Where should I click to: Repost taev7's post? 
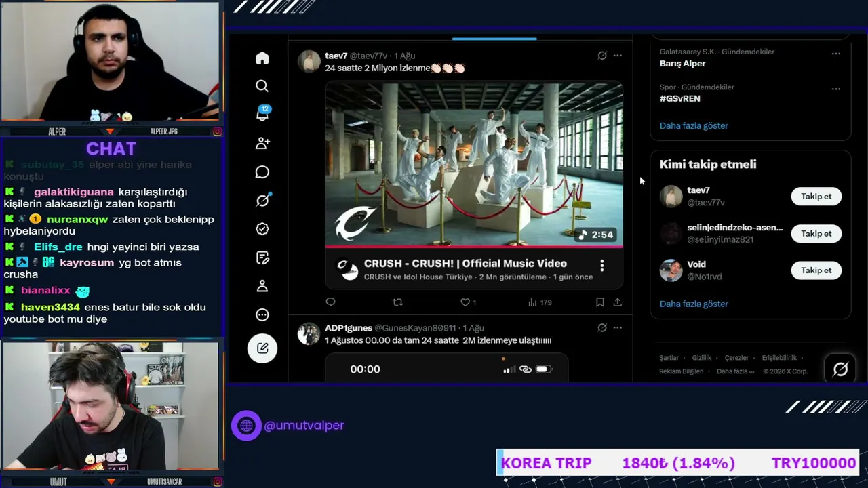398,302
